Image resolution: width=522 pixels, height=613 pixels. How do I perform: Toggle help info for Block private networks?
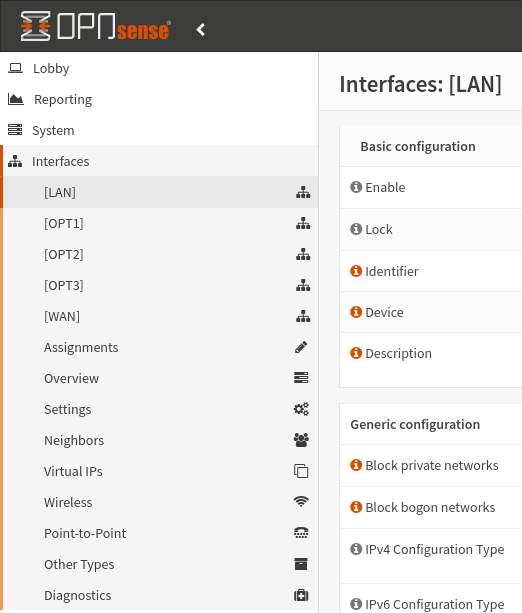356,465
